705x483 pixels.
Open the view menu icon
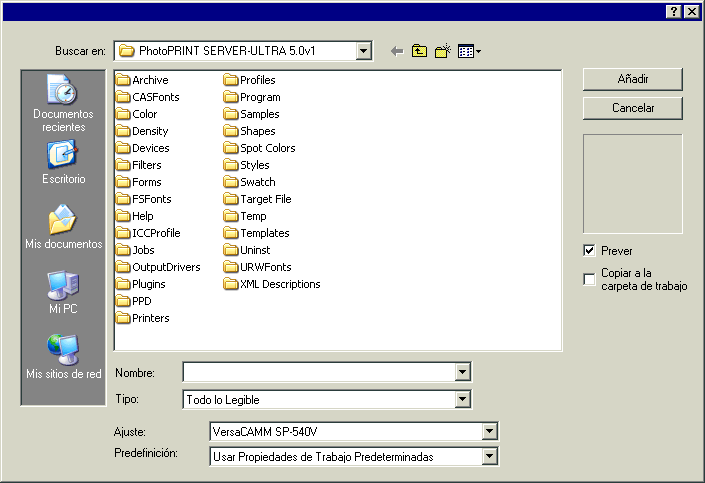point(469,51)
